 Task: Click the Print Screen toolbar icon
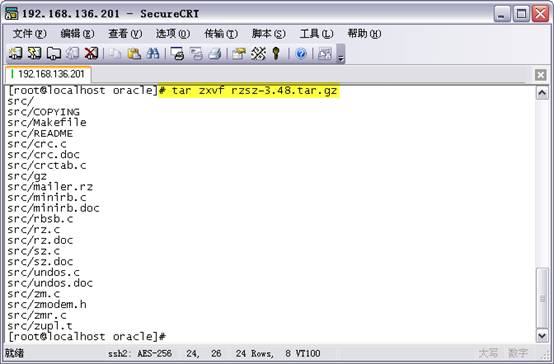point(177,53)
